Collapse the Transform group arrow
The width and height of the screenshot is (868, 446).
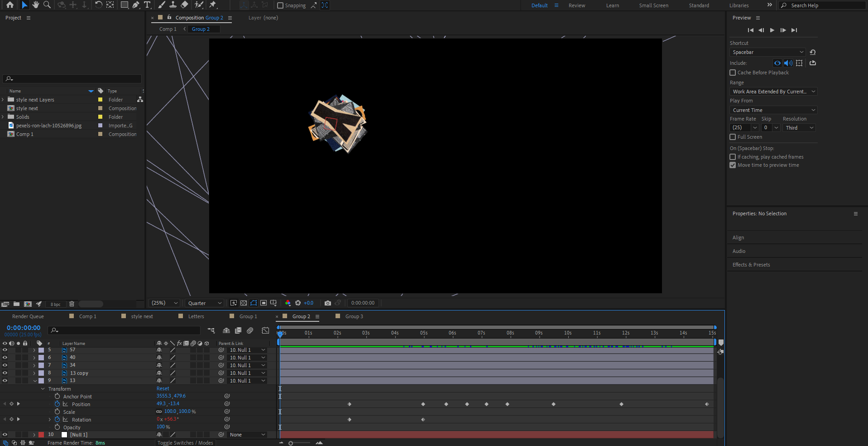(43, 389)
